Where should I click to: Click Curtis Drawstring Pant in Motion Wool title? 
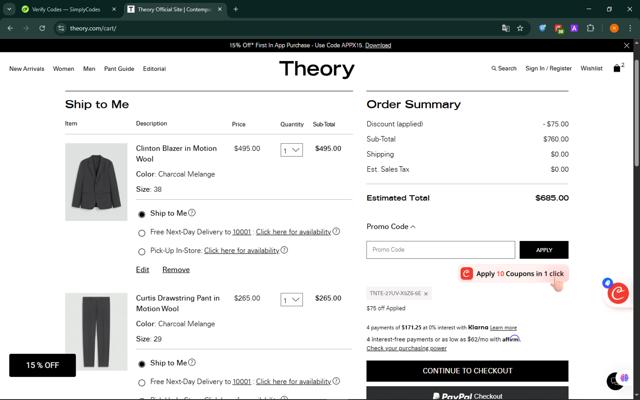click(x=178, y=303)
